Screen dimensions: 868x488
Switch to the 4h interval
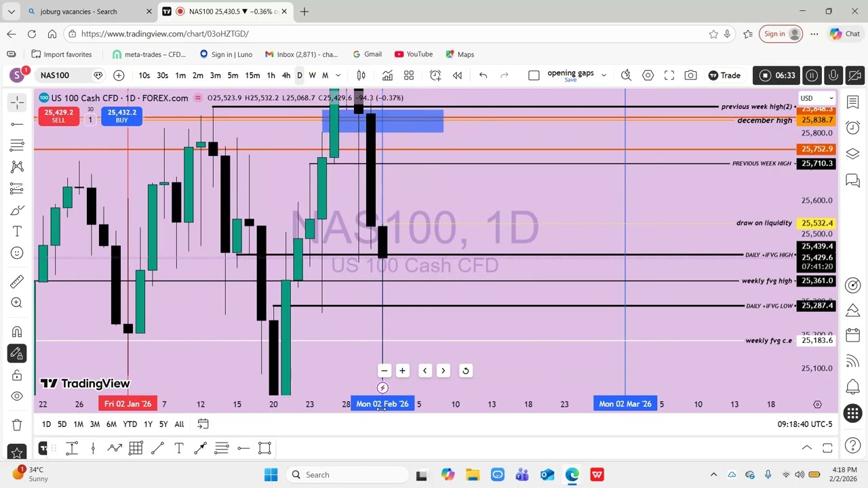point(285,75)
